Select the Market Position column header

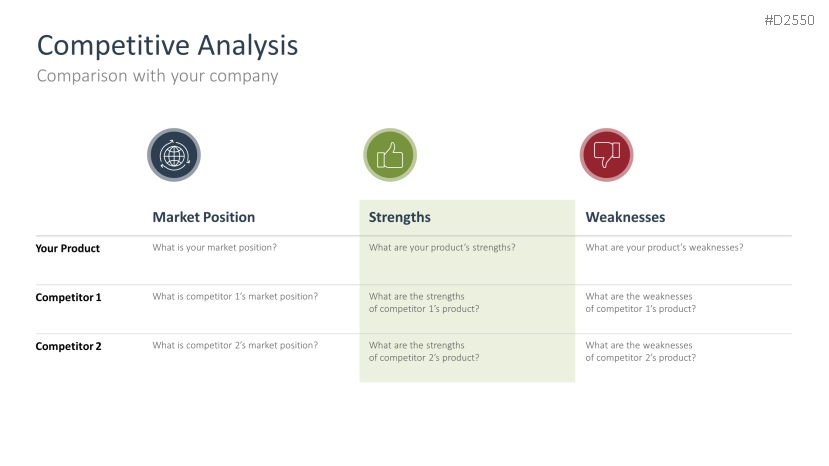click(203, 217)
